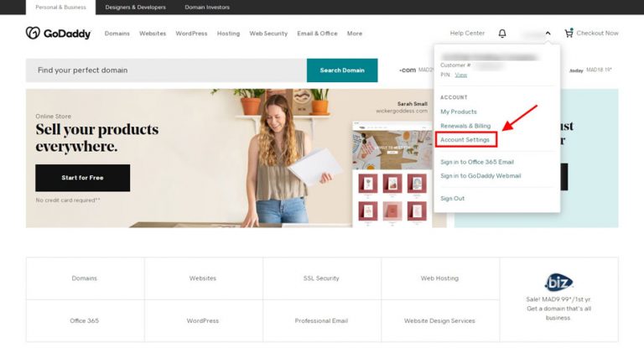644x348 pixels.
Task: Open the Domains navigation menu
Action: click(x=117, y=34)
